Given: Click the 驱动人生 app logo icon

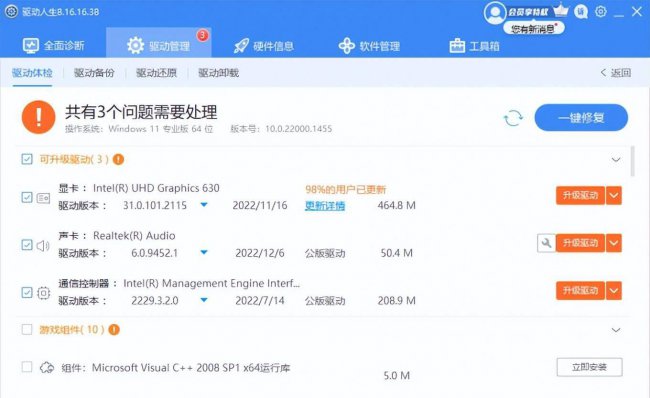Looking at the screenshot, I should pos(11,11).
